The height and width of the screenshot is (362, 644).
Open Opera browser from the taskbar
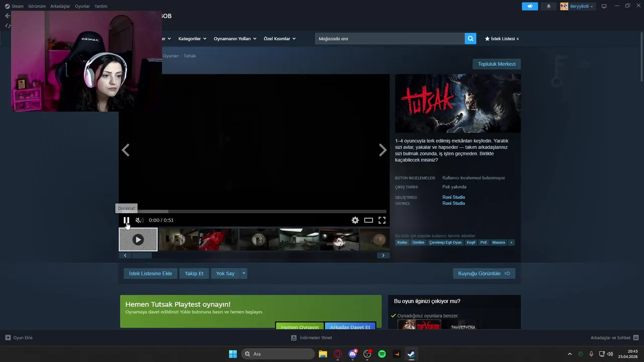(338, 354)
